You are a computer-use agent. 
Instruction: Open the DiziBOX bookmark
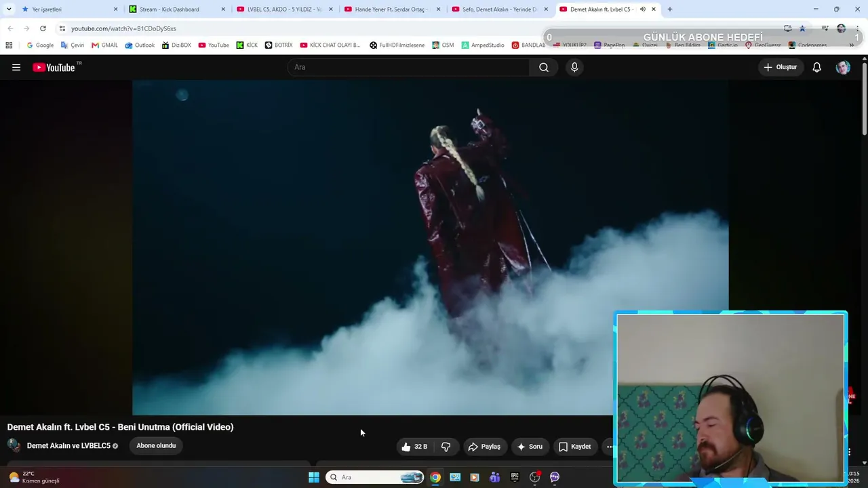click(176, 45)
